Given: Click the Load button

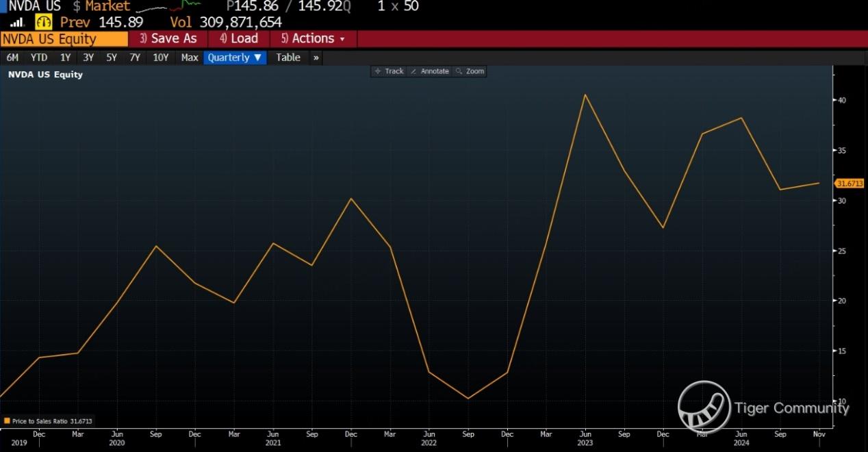Looking at the screenshot, I should tap(239, 39).
